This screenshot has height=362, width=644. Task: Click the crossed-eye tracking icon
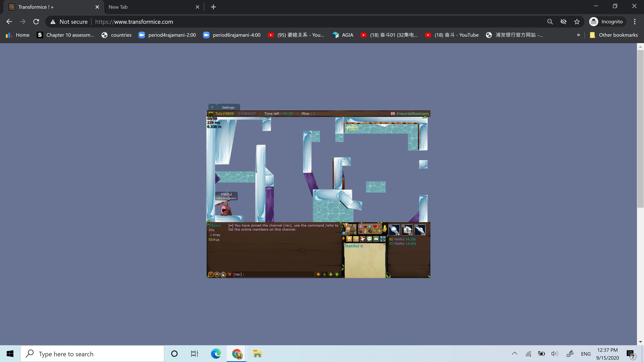point(563,22)
